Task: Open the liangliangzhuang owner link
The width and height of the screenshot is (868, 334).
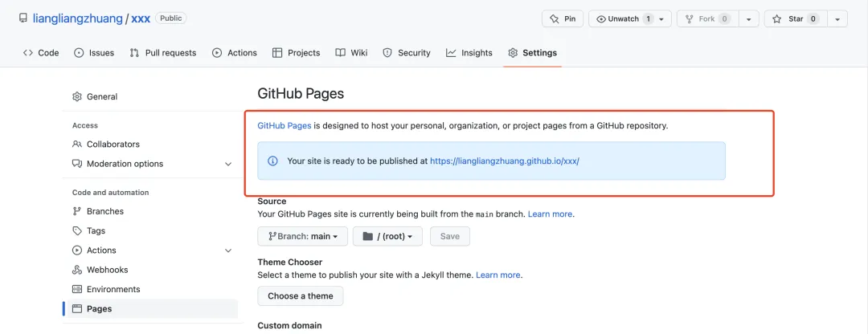Action: (77, 18)
